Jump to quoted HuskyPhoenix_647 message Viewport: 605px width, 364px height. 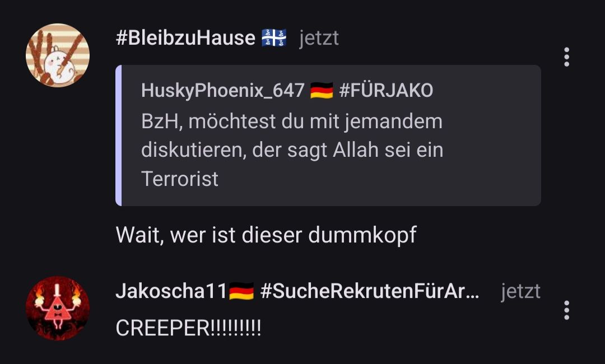click(328, 136)
